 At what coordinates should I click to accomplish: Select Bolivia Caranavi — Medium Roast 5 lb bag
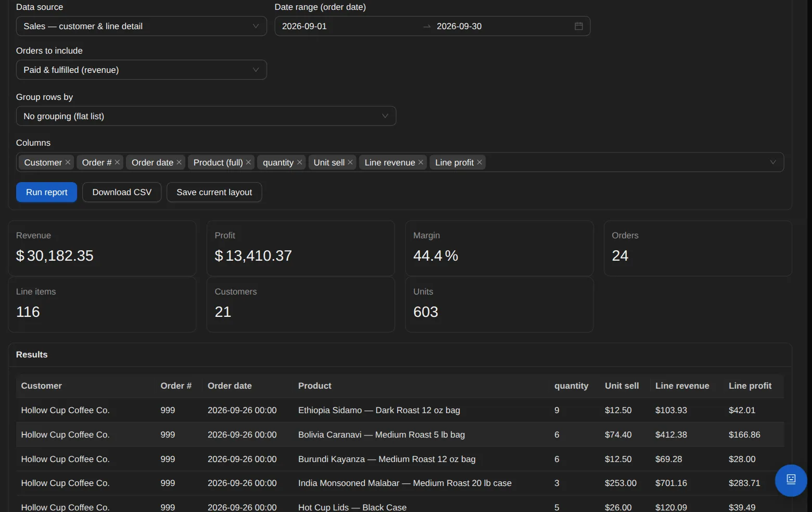[382, 434]
